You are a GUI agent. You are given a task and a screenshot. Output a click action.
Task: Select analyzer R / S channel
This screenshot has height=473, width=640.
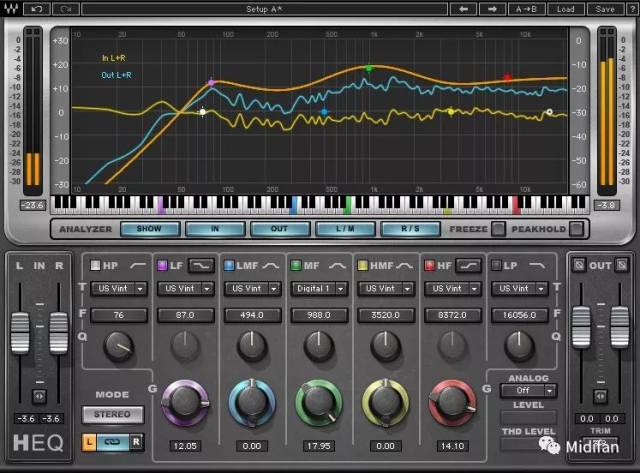(x=410, y=229)
